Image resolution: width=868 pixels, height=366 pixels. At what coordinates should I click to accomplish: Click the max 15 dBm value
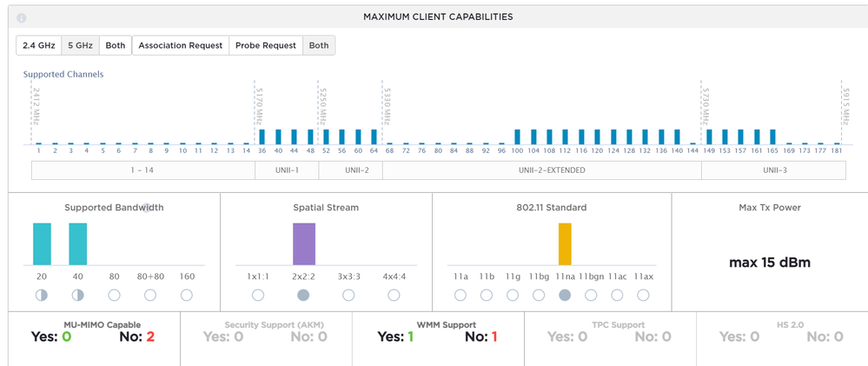tap(770, 263)
